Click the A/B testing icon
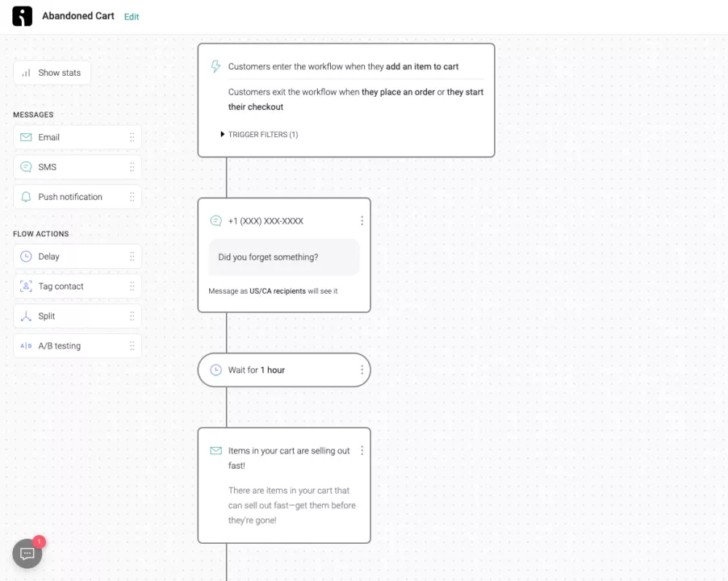This screenshot has height=581, width=728. click(26, 345)
